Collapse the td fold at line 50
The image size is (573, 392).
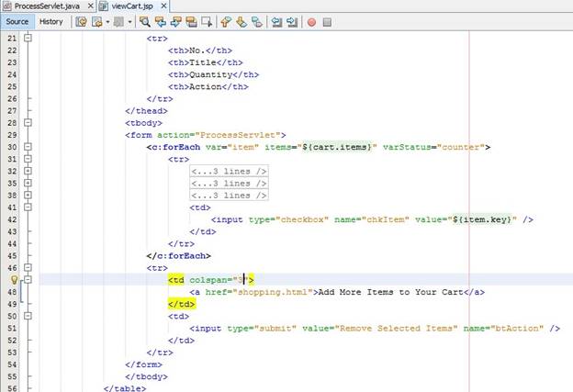click(x=28, y=316)
